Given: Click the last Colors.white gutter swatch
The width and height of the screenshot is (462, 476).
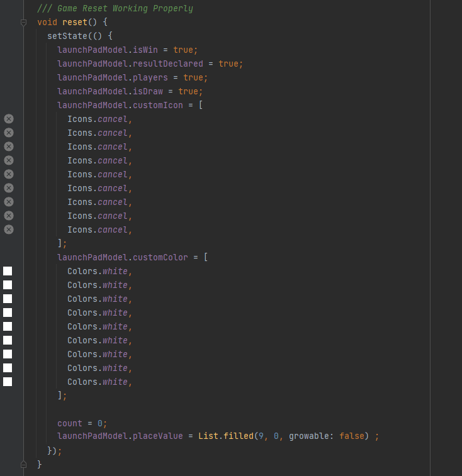Looking at the screenshot, I should (x=8, y=382).
